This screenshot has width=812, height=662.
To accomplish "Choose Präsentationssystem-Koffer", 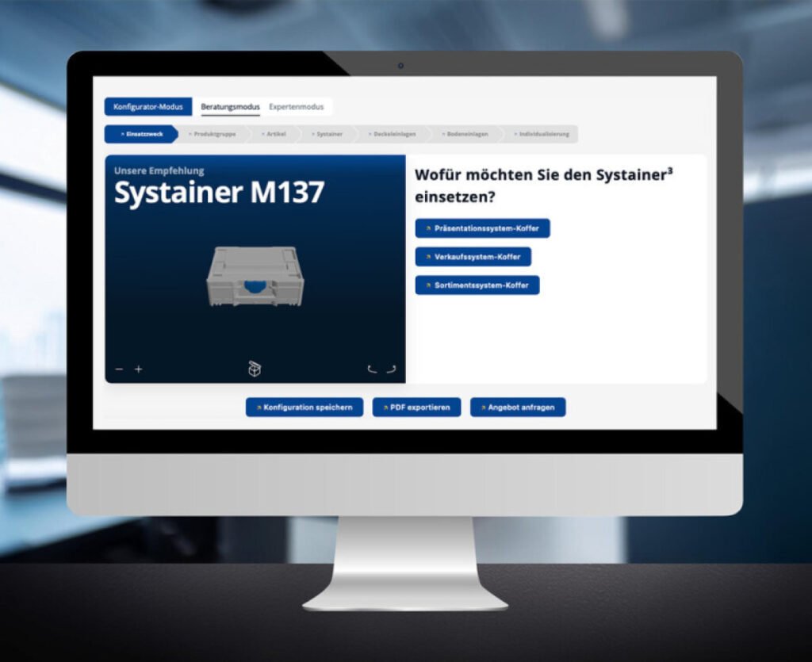I will (x=483, y=228).
